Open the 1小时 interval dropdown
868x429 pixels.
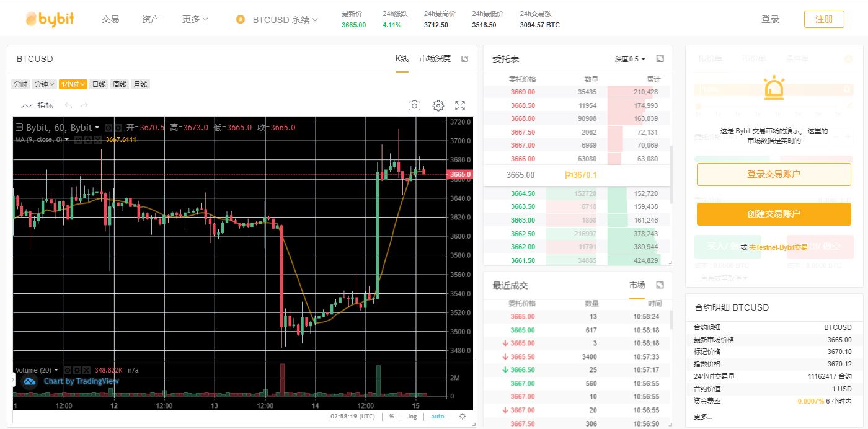tap(73, 84)
